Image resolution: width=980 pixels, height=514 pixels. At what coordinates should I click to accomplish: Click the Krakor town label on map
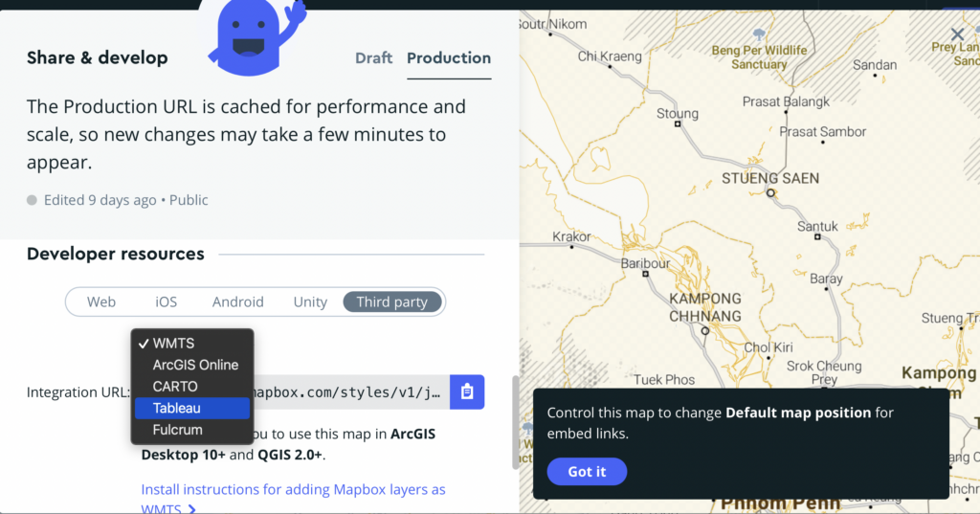click(571, 236)
